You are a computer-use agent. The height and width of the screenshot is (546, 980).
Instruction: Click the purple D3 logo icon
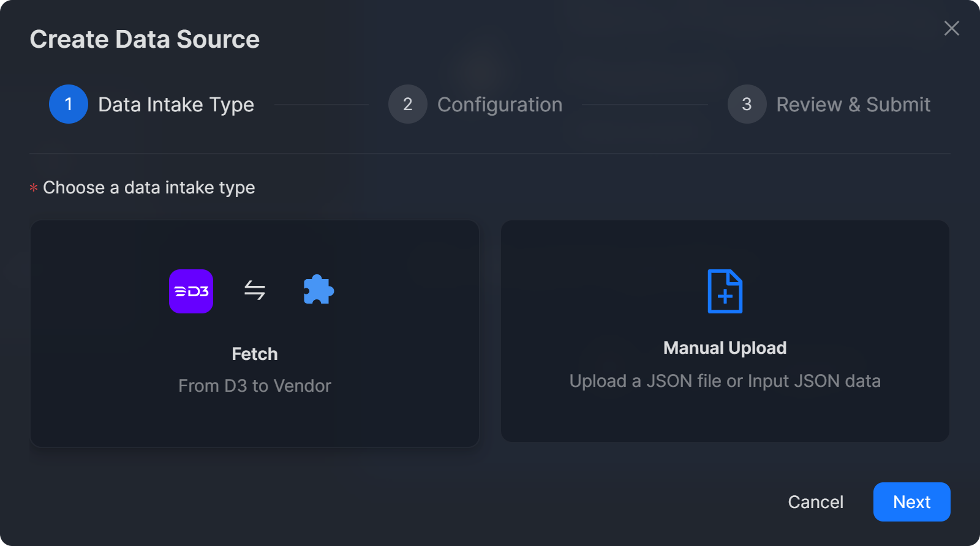(191, 291)
